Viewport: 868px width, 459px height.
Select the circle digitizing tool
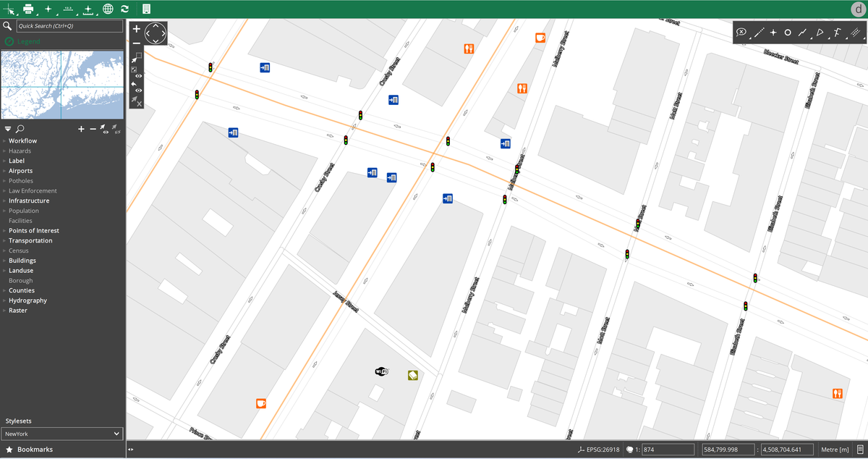(788, 33)
